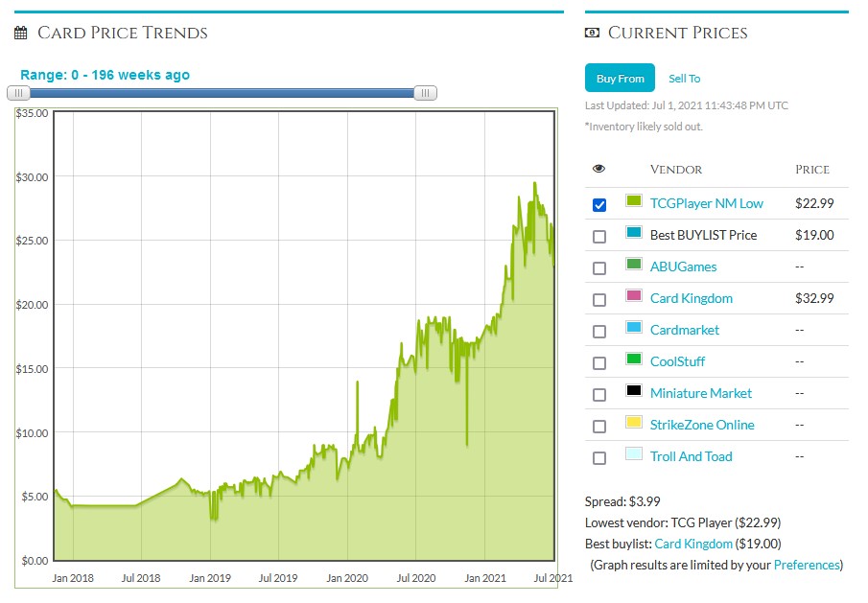
Task: Click the $22.99 TCGPlayer price
Action: pos(814,203)
